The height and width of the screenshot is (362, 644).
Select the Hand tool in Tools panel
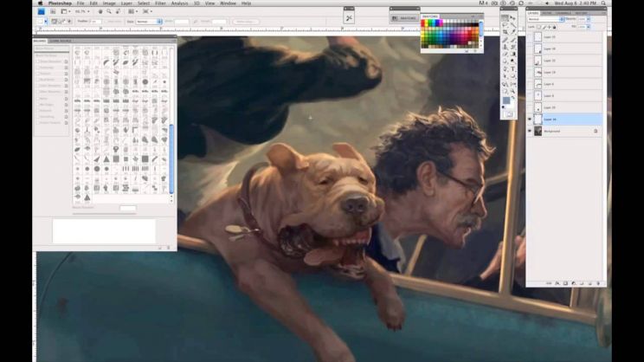coord(505,91)
